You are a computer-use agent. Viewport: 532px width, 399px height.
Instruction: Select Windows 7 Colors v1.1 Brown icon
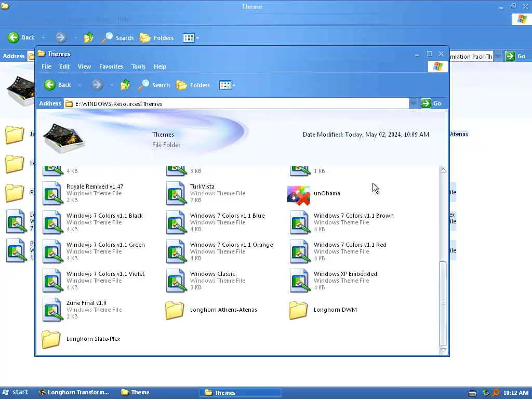[x=300, y=222]
